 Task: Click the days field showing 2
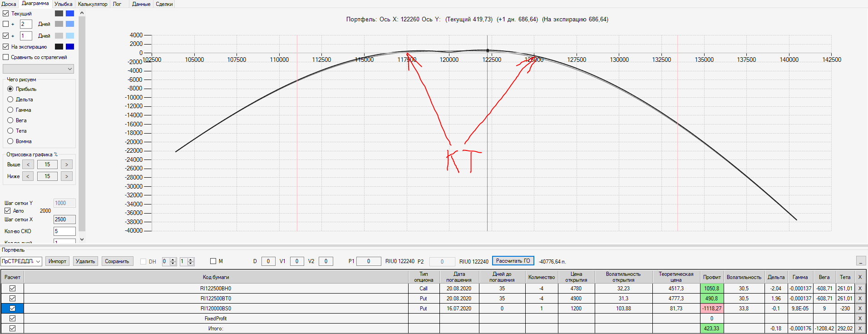coord(26,24)
